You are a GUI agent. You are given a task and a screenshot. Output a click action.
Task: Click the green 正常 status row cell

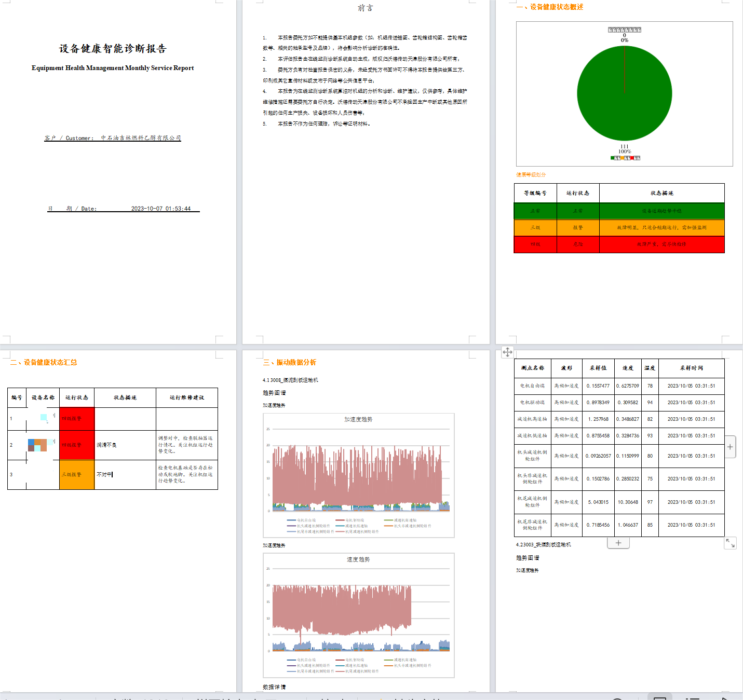(535, 211)
